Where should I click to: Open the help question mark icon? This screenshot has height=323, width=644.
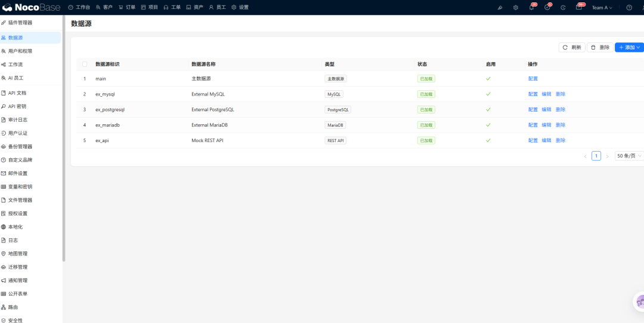(629, 7)
